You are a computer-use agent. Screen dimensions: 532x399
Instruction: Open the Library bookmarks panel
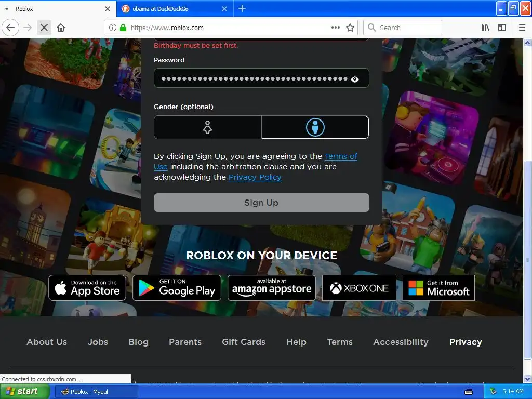[485, 28]
